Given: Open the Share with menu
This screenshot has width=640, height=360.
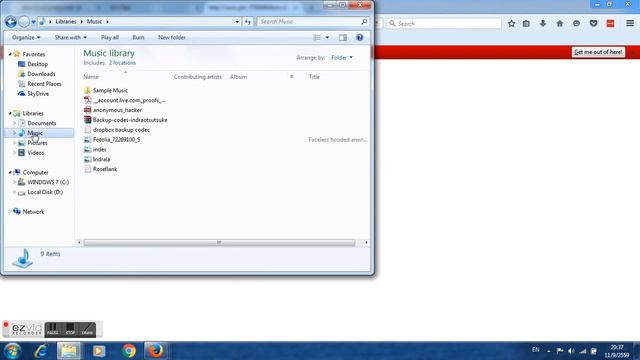Looking at the screenshot, I should 71,38.
